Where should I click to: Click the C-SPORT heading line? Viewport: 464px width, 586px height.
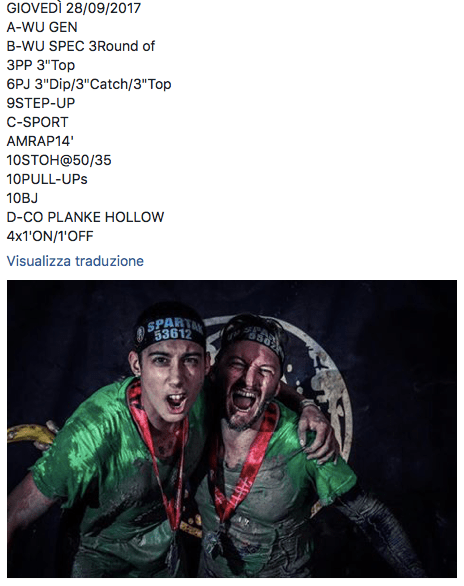coord(38,122)
